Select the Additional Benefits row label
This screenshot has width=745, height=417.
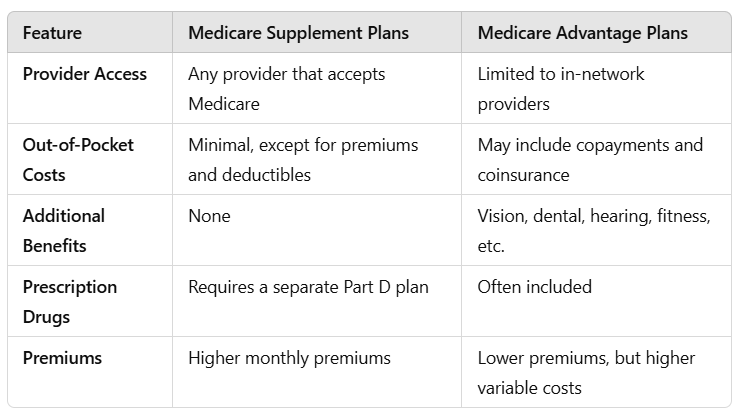(x=64, y=231)
